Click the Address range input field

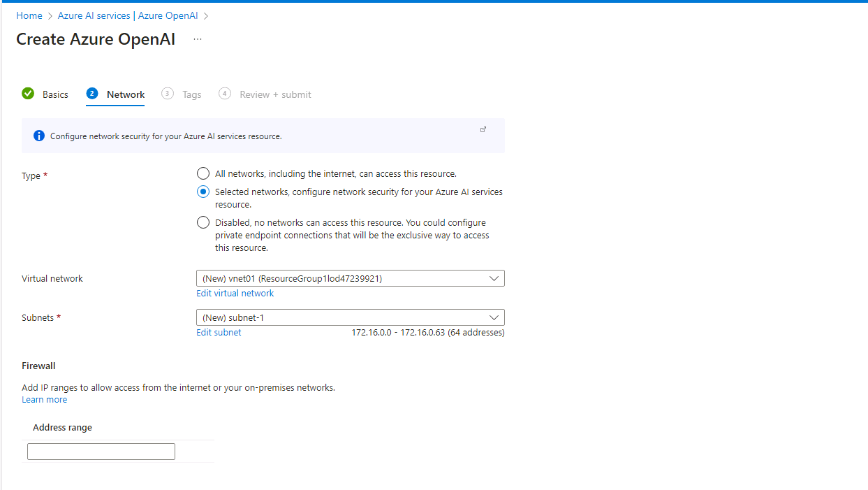click(101, 452)
